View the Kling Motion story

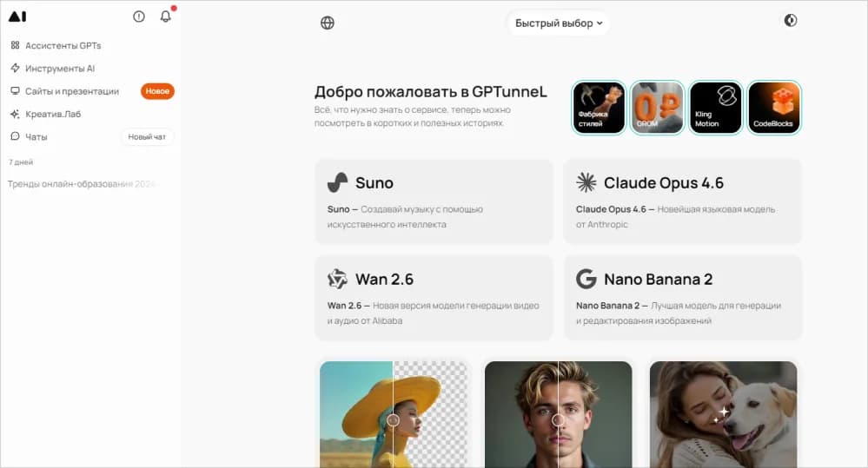[x=716, y=108]
